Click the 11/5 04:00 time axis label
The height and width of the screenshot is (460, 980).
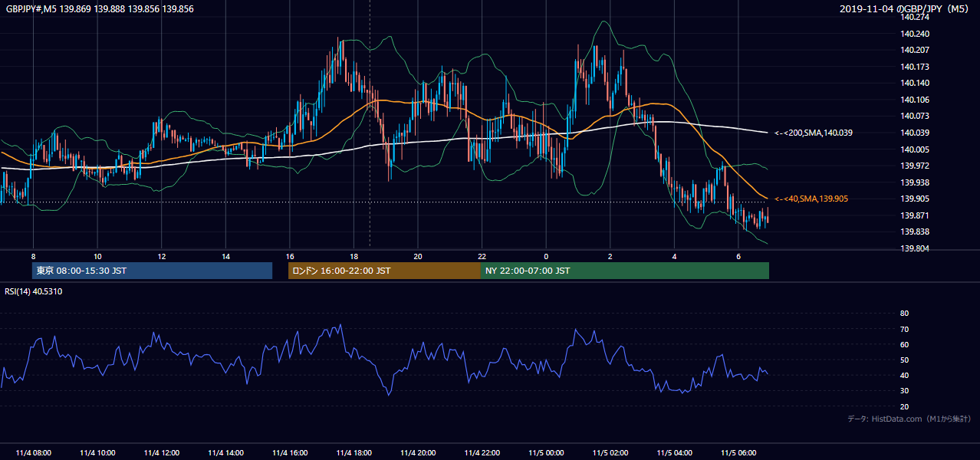pos(674,452)
